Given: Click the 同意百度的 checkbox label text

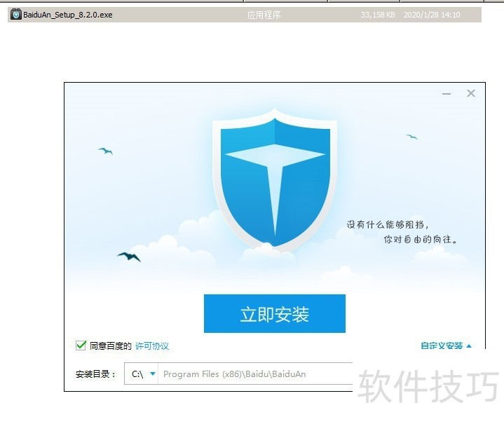Looking at the screenshot, I should (110, 346).
